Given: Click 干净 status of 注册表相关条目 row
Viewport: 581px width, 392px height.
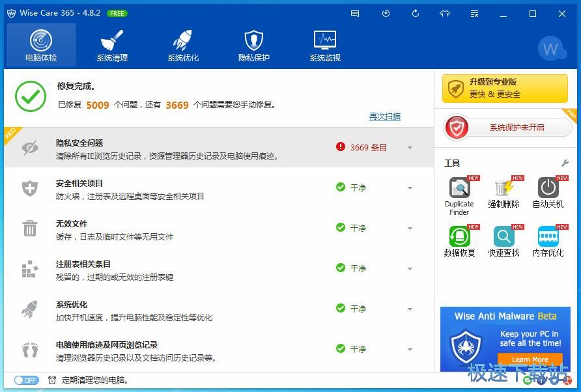Looking at the screenshot, I should point(351,269).
